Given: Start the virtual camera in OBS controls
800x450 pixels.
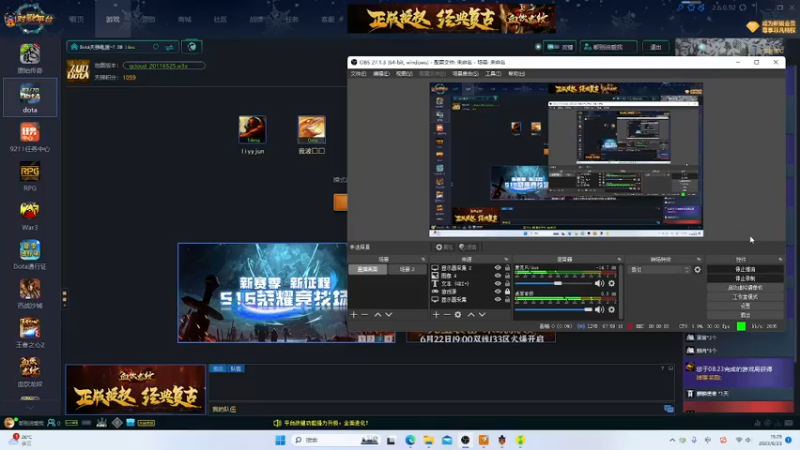Looking at the screenshot, I should (x=745, y=287).
